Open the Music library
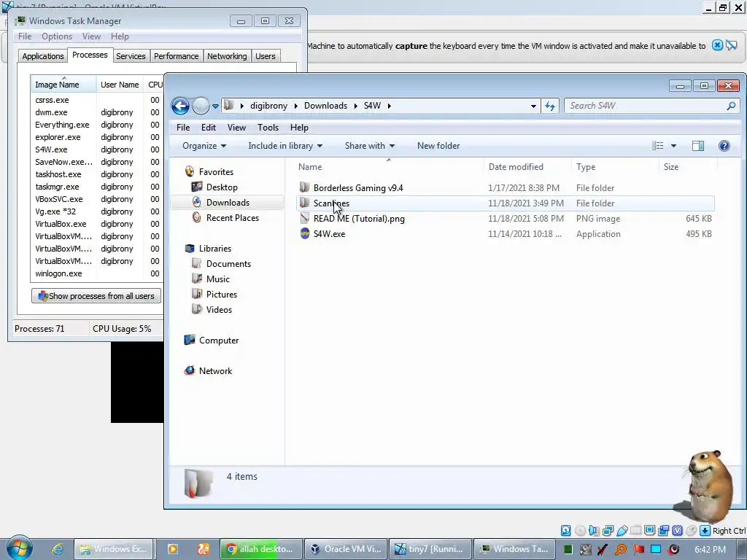The height and width of the screenshot is (560, 747). pyautogui.click(x=217, y=279)
